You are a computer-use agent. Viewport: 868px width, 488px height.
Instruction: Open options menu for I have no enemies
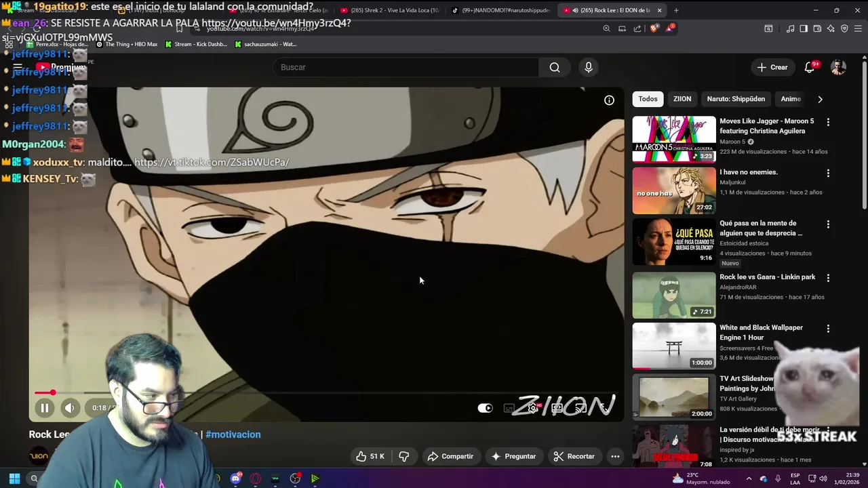click(828, 173)
